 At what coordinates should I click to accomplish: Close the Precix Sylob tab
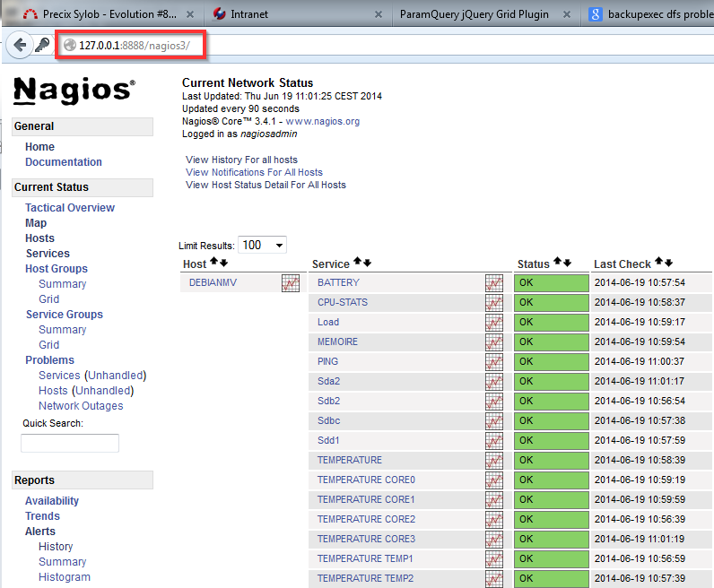(190, 14)
